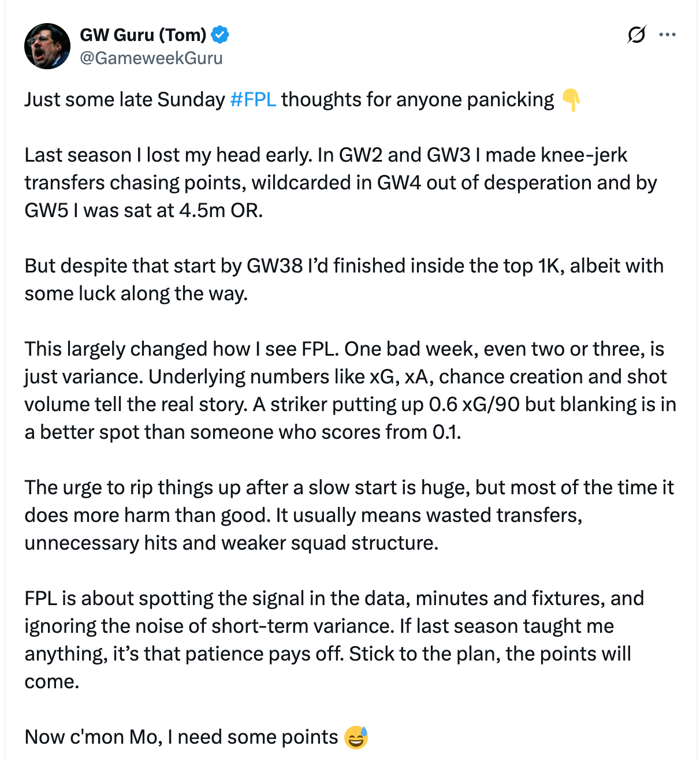Open the @GameweekGuru handle link
Viewport: 700px width, 761px height.
(x=151, y=58)
